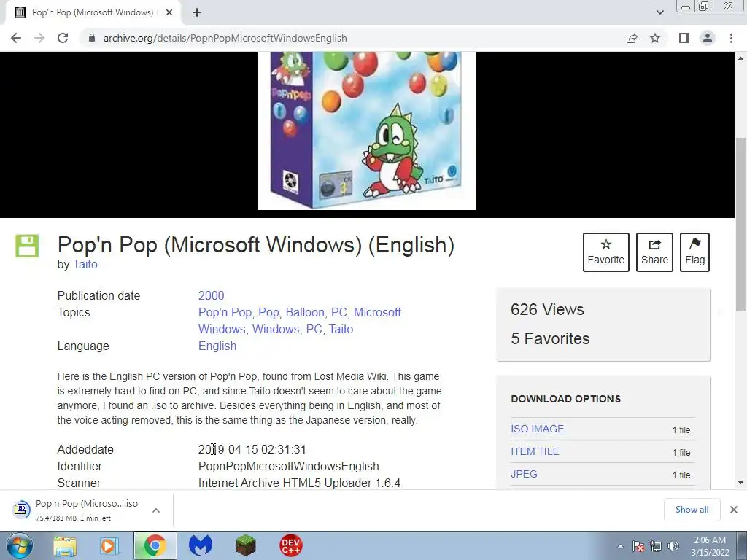Open the Pop'n Pop topic link
Image resolution: width=747 pixels, height=560 pixels.
[x=225, y=312]
